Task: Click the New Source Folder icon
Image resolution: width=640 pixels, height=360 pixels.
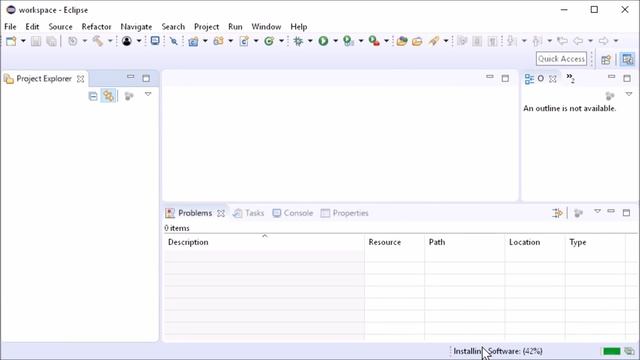Action: click(219, 41)
